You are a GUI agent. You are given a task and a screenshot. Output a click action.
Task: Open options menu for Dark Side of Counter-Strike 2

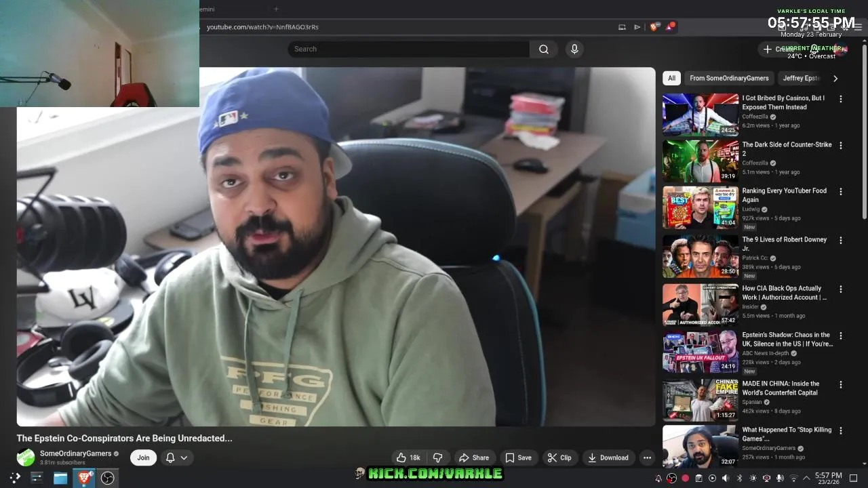point(841,146)
